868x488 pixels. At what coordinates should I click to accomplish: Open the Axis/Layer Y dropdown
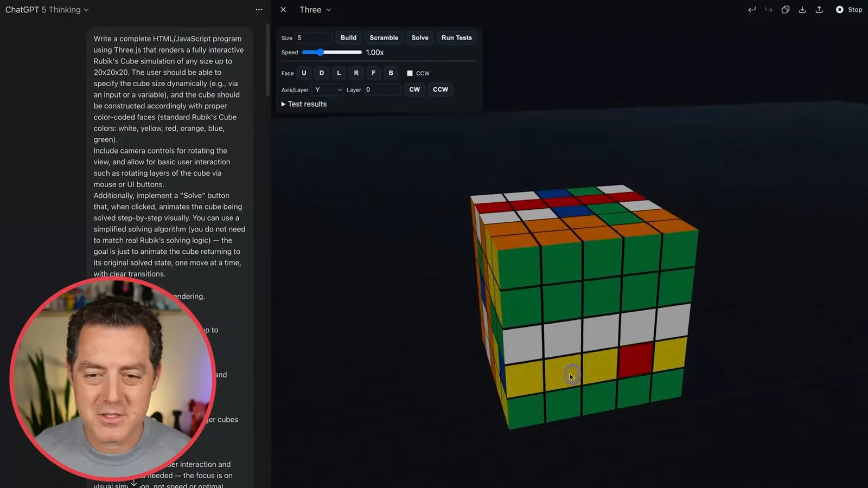coord(328,90)
